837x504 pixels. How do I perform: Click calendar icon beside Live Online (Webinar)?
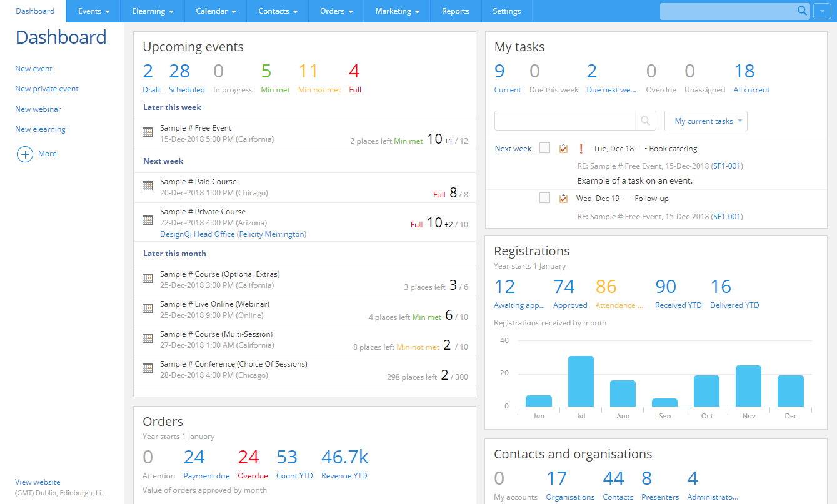click(x=148, y=308)
